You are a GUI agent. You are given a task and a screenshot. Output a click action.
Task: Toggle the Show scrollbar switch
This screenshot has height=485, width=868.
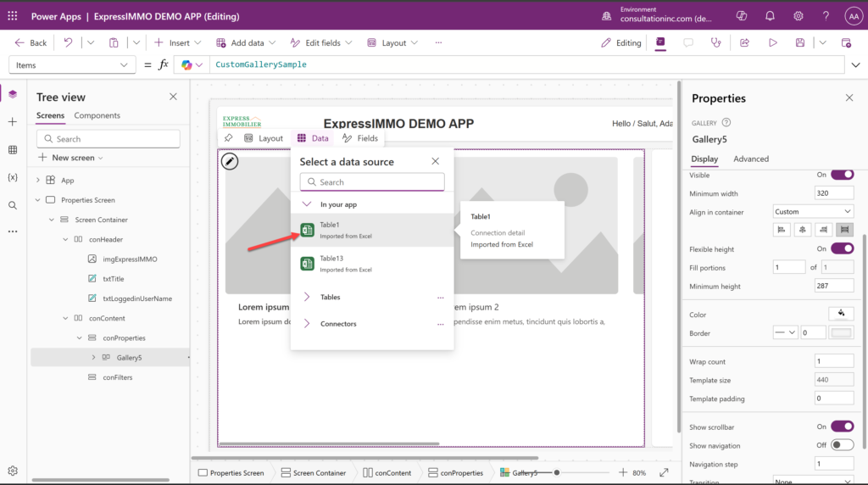tap(842, 426)
